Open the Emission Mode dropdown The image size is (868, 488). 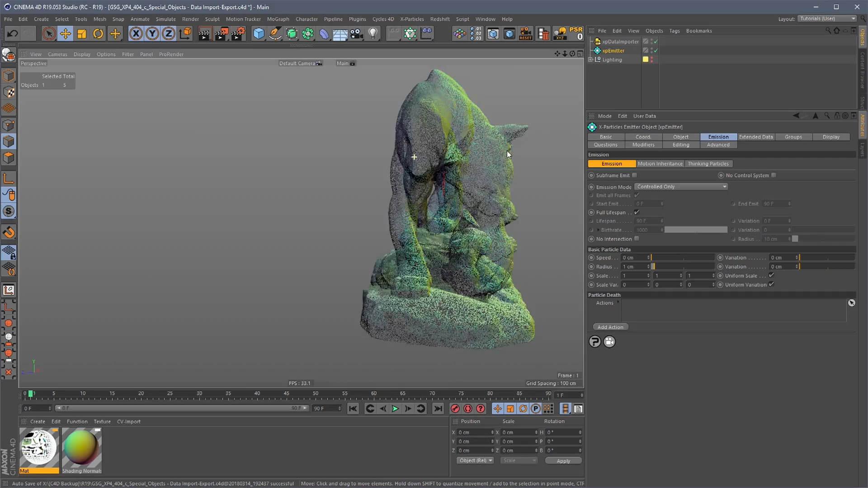coord(681,187)
